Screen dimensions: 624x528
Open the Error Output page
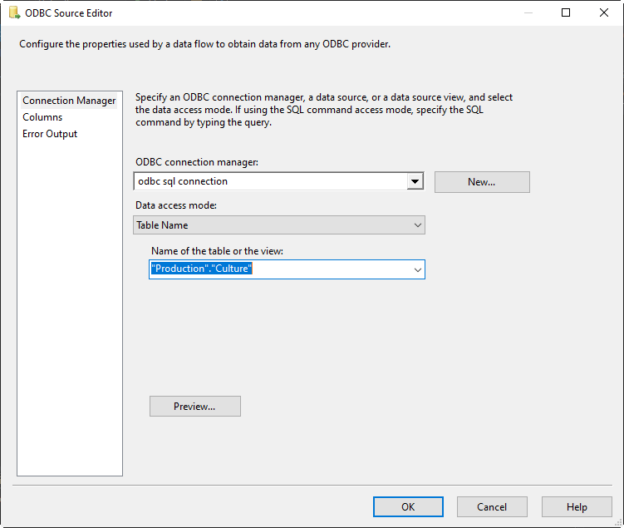50,134
